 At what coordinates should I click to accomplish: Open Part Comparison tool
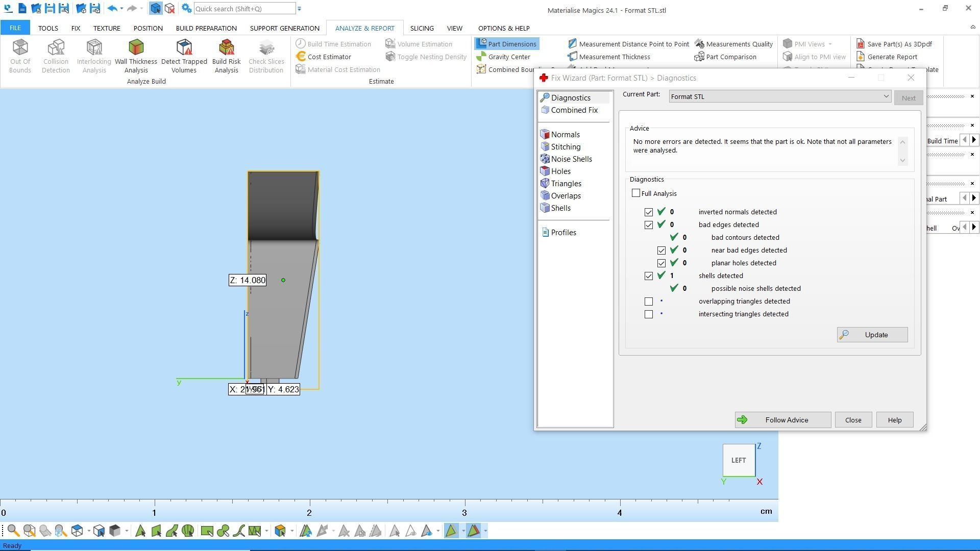pos(725,57)
